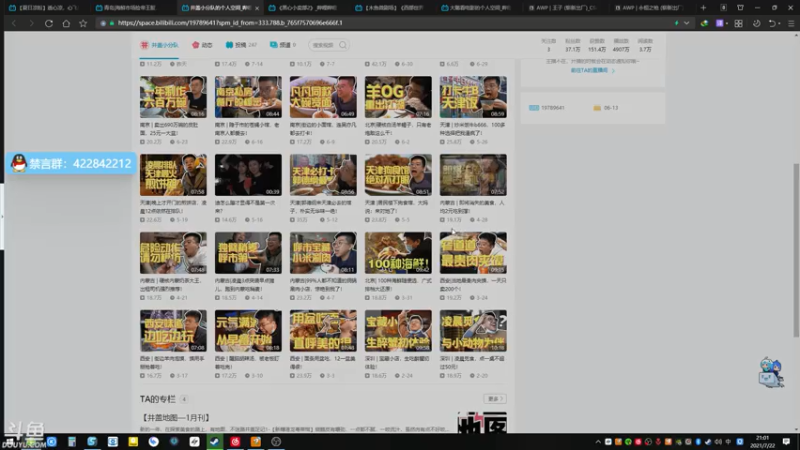
Task: Open video thumbnail '100种海鲜'
Action: [398, 253]
